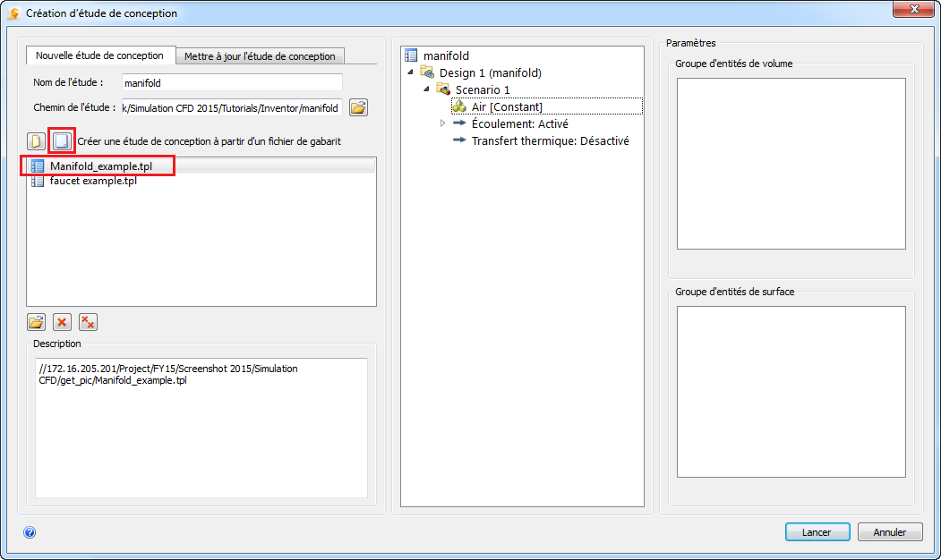This screenshot has width=941, height=560.
Task: Click the remove all templates double X icon
Action: click(x=88, y=323)
